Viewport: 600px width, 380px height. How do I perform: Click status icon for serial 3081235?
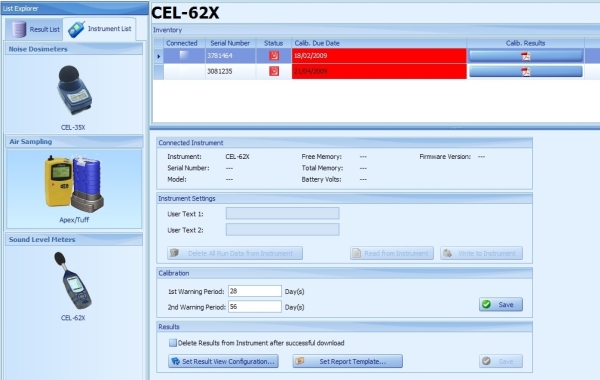pyautogui.click(x=274, y=71)
